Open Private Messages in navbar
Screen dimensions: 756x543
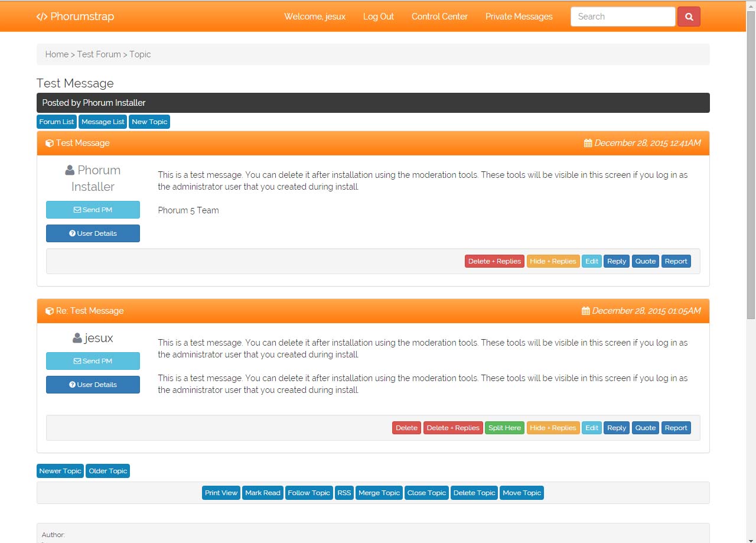tap(519, 17)
